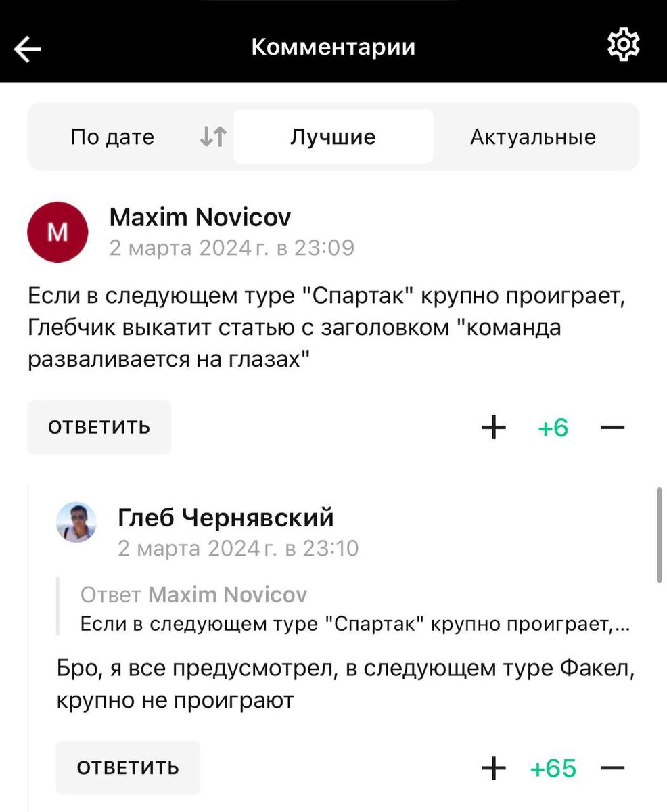667x812 pixels.
Task: Click the +6 rating counter
Action: pyautogui.click(x=553, y=427)
